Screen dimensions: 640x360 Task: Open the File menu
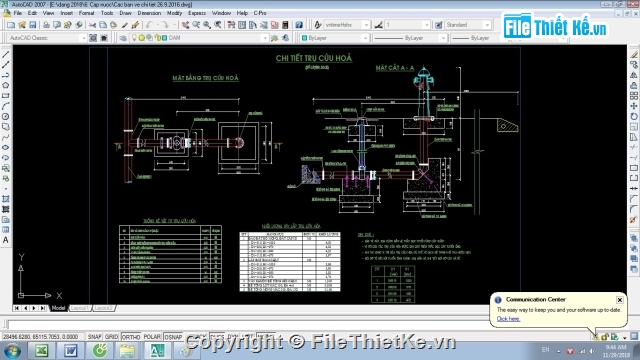click(x=18, y=13)
